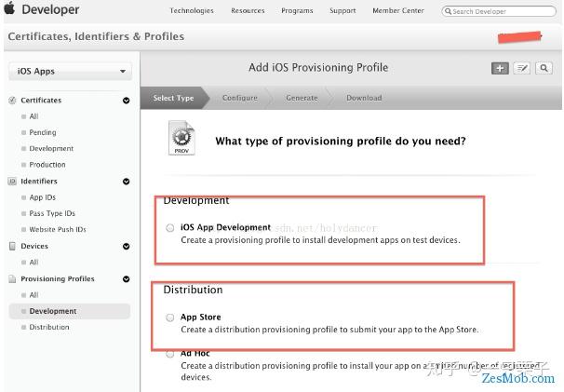Click the edit pencil icon
This screenshot has width=564, height=392.
(521, 68)
